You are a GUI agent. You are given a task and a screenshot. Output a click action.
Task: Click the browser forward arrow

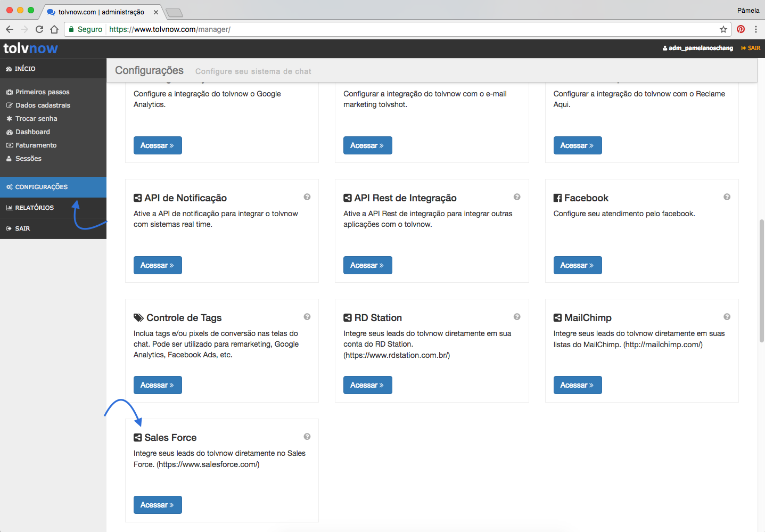[x=24, y=29]
